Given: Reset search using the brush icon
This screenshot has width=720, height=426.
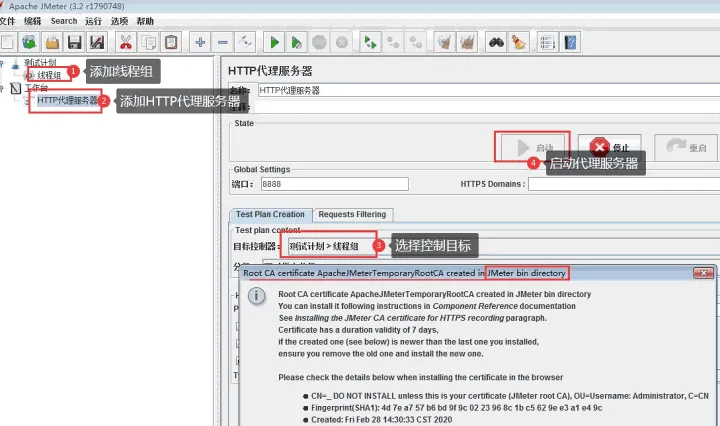Looking at the screenshot, I should [518, 42].
